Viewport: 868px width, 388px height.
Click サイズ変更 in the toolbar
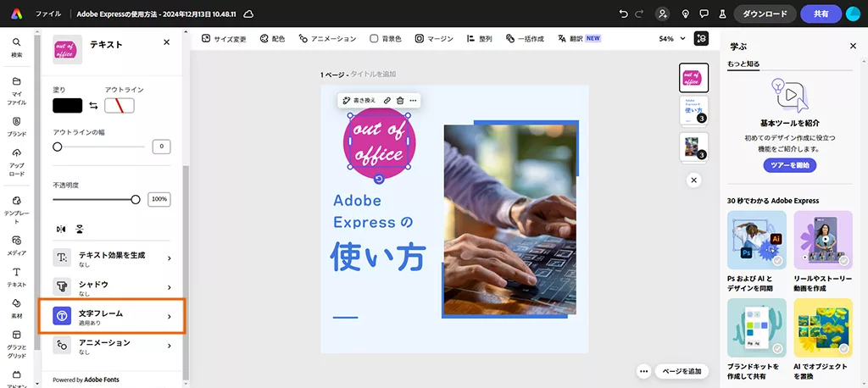[224, 39]
